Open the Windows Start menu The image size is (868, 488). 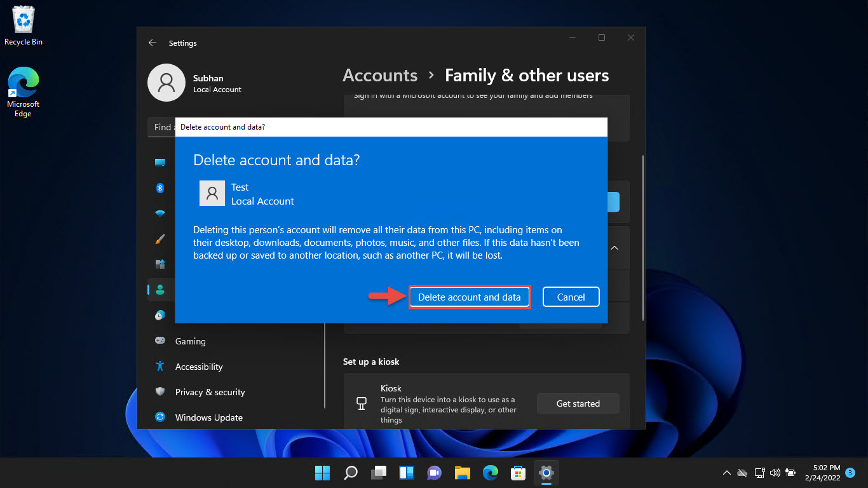tap(323, 473)
